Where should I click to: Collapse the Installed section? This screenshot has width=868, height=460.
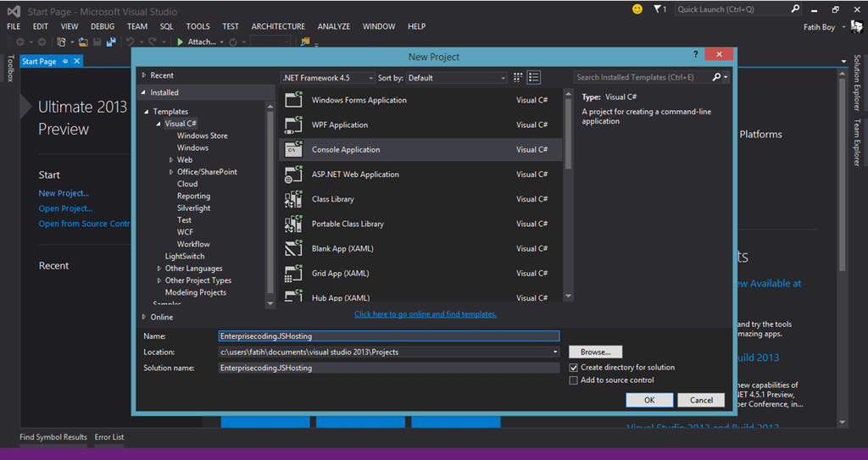[x=143, y=92]
